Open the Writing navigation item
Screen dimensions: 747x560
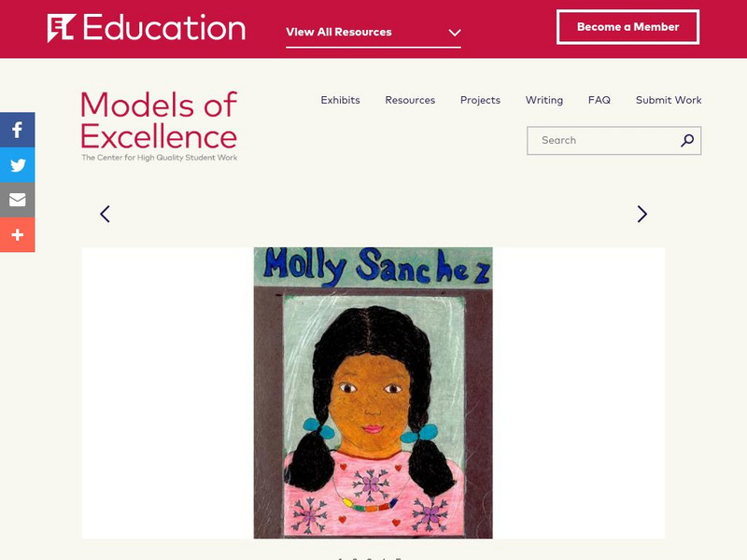tap(544, 100)
